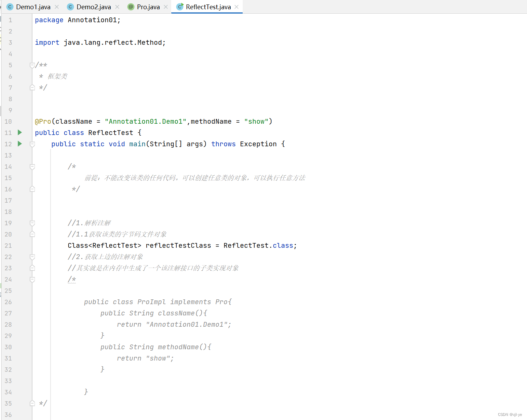Click methodName parameter on line 10
Screen dimensions: 527x420
[211, 121]
